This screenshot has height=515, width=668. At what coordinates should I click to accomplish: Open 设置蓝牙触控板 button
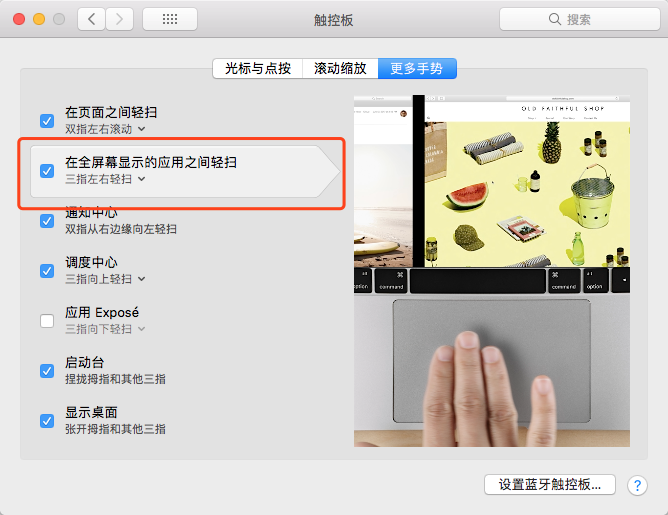(550, 485)
